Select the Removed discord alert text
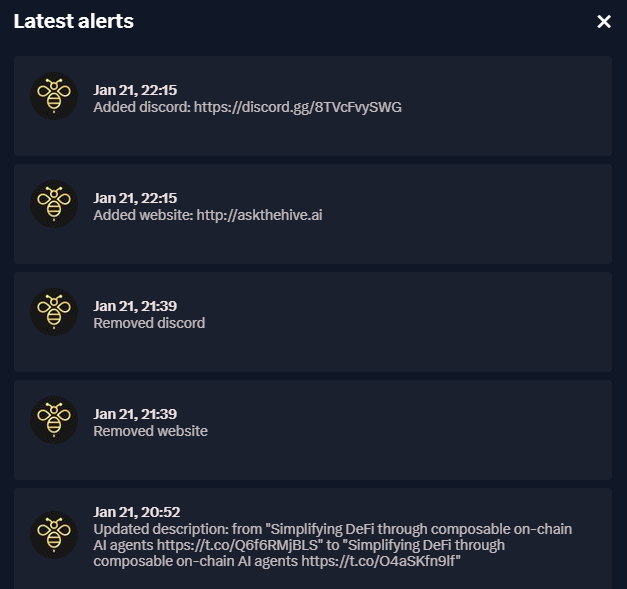 coord(149,323)
